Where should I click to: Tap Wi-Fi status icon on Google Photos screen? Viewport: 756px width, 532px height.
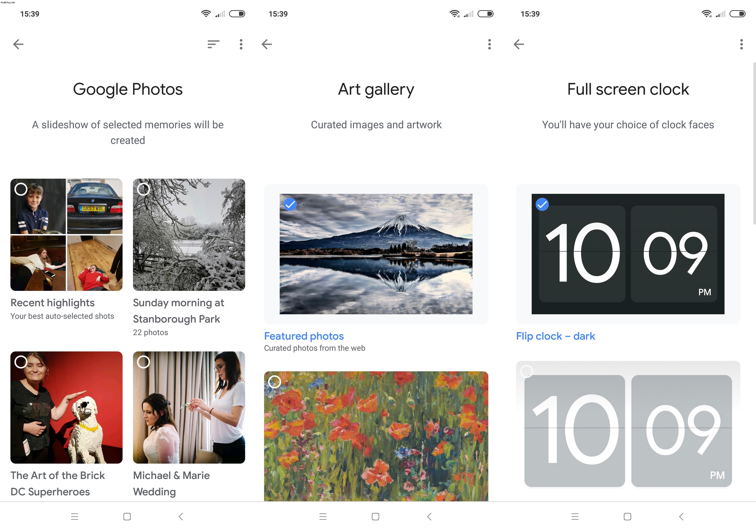206,13
